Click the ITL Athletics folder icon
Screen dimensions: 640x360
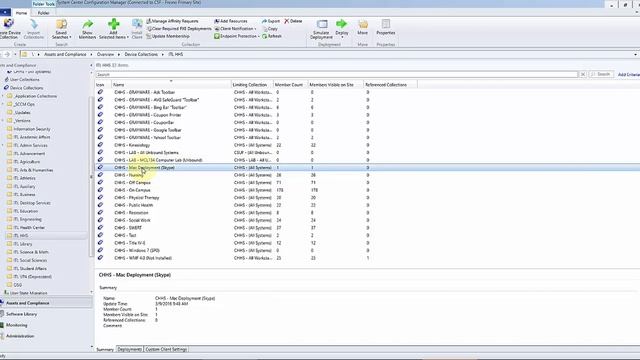coord(10,178)
